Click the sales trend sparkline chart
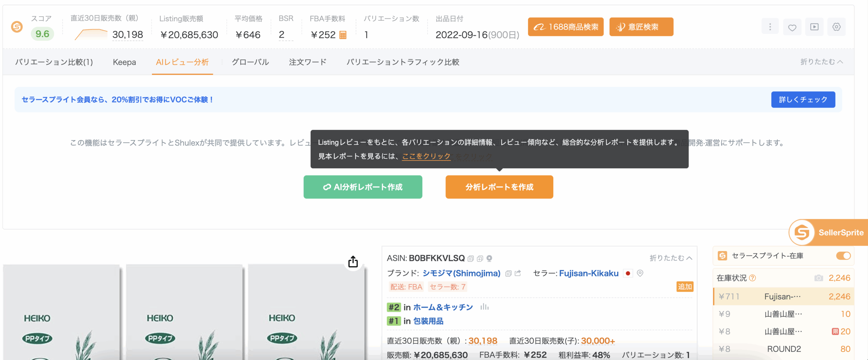The image size is (868, 360). coord(91,35)
